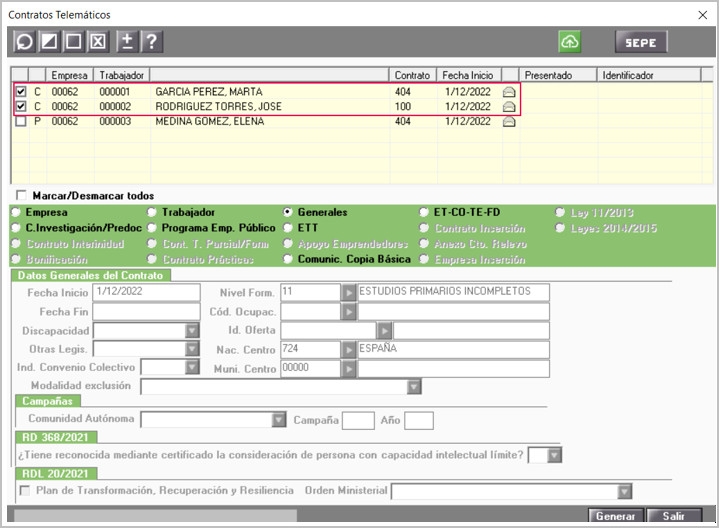719x528 pixels.
Task: Select C.Investigación/Predoc radio option
Action: (16, 228)
